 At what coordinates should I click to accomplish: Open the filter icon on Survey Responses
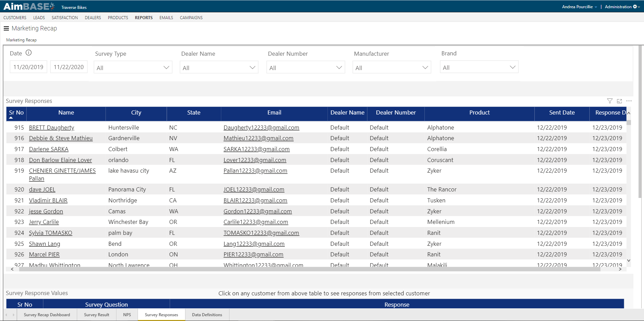pos(610,101)
